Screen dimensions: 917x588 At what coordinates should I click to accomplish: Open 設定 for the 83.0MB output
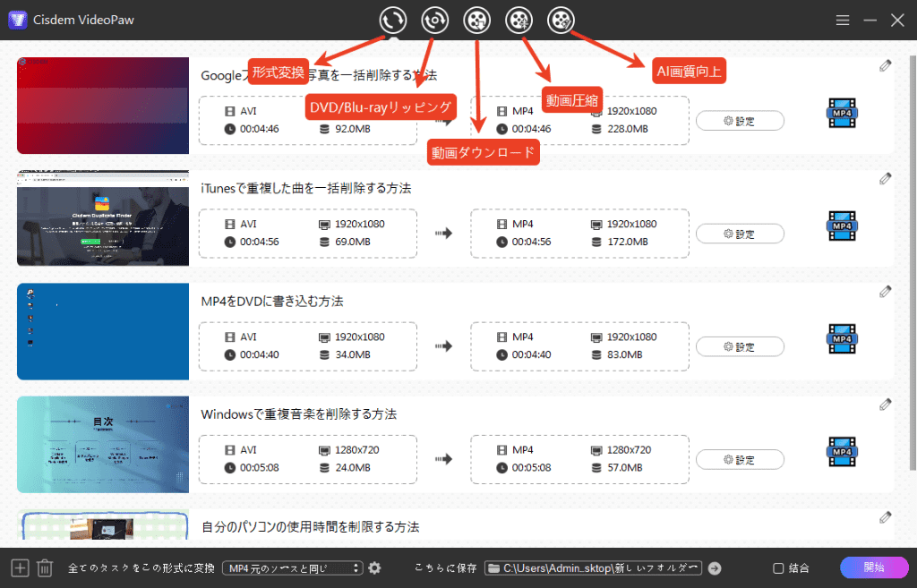coord(740,346)
